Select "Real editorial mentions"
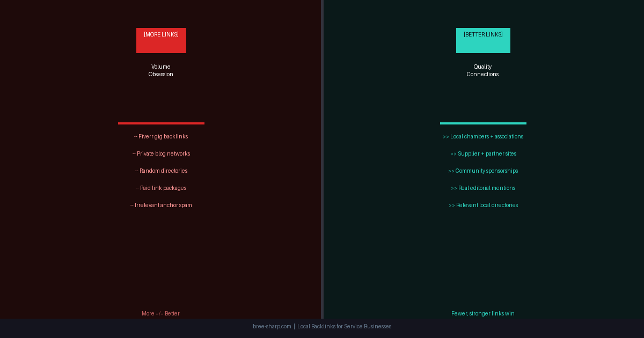This screenshot has width=644, height=338. point(483,188)
